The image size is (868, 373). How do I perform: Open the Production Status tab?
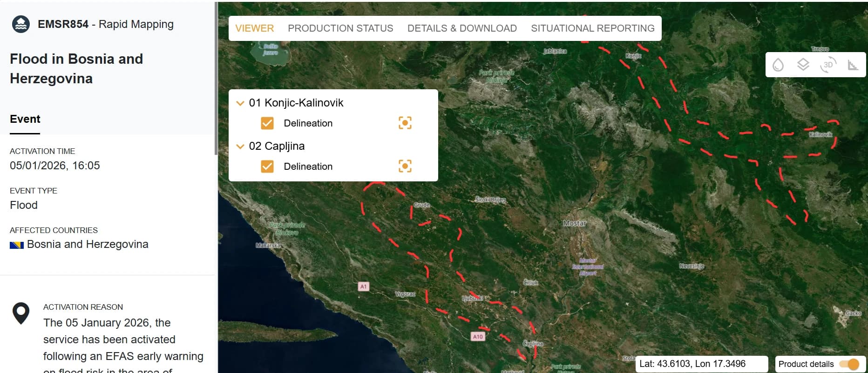click(340, 28)
